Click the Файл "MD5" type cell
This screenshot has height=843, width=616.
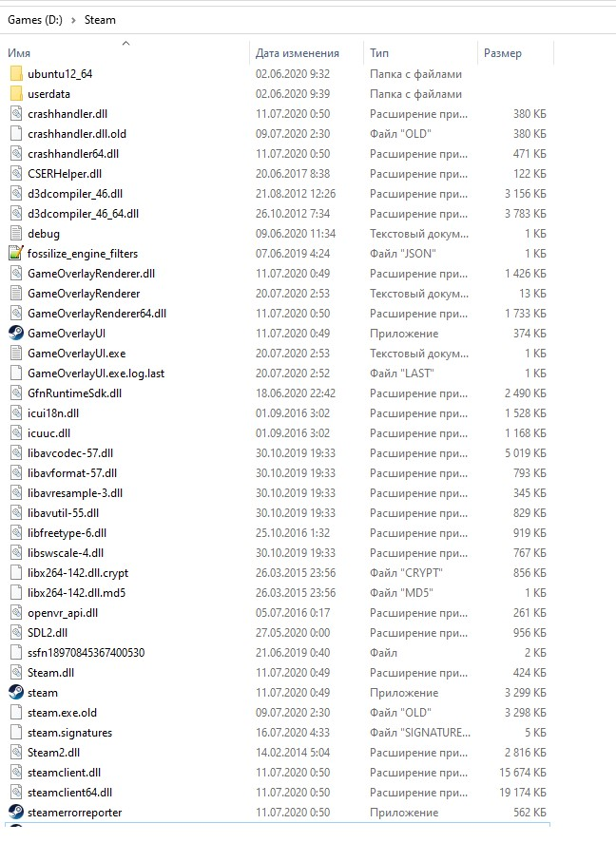(x=401, y=592)
